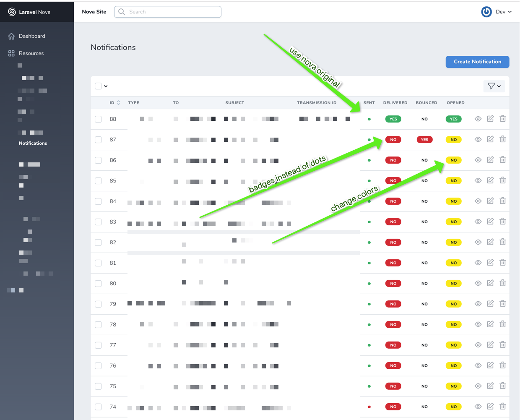This screenshot has width=520, height=420.
Task: Click the Create Notification button
Action: click(x=477, y=62)
